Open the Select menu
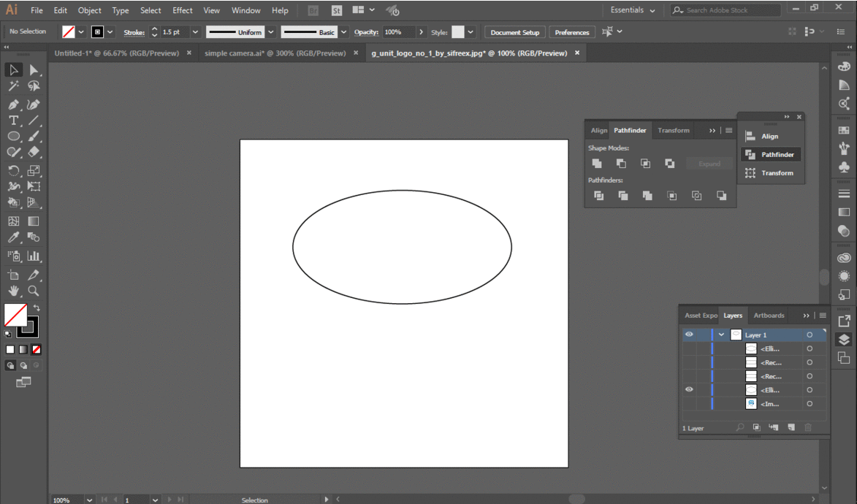Image resolution: width=857 pixels, height=504 pixels. pos(151,10)
